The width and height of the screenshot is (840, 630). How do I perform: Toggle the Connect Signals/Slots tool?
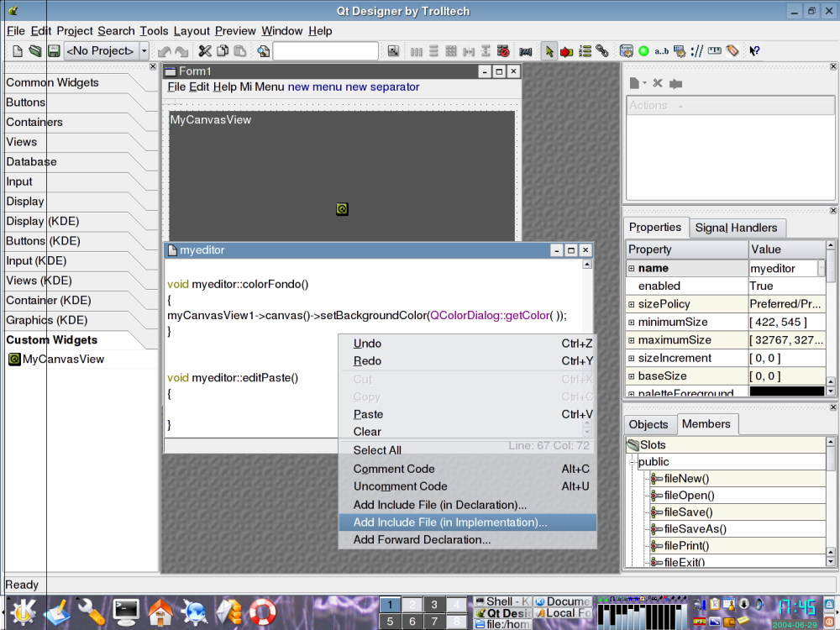click(566, 51)
